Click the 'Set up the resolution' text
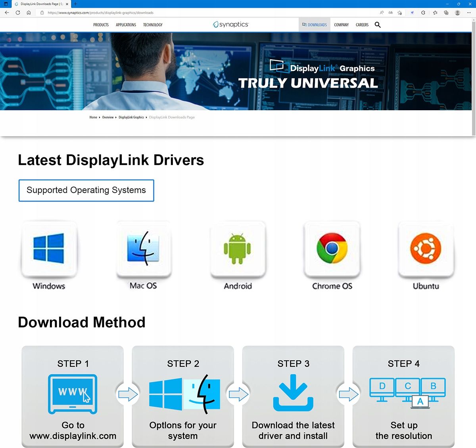 (x=404, y=431)
